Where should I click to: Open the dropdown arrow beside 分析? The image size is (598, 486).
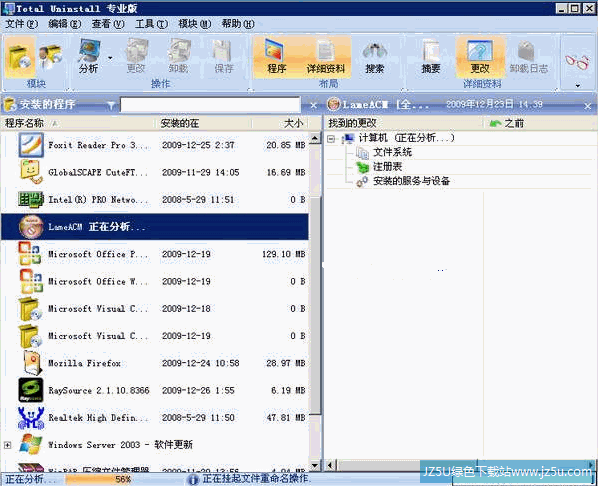click(110, 58)
